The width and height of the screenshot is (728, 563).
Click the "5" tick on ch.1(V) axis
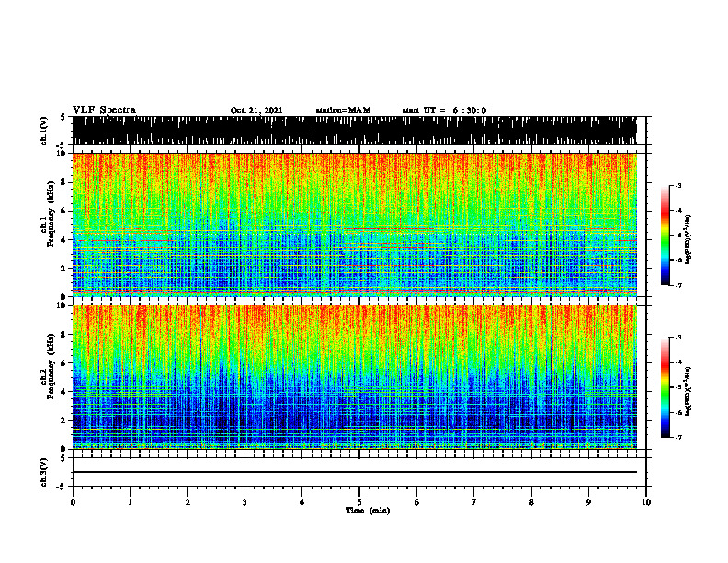pyautogui.click(x=63, y=118)
